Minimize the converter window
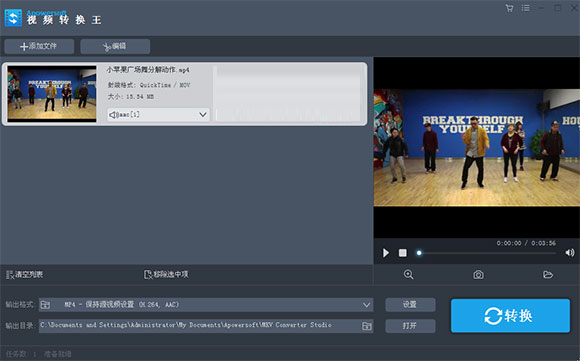Screen dimensions: 580x361 point(541,8)
